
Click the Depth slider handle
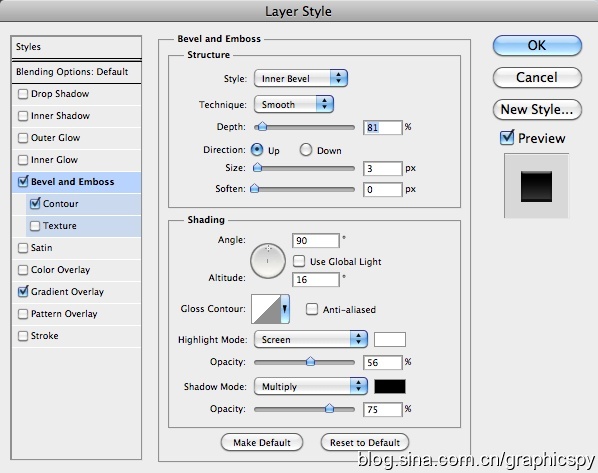(x=262, y=127)
